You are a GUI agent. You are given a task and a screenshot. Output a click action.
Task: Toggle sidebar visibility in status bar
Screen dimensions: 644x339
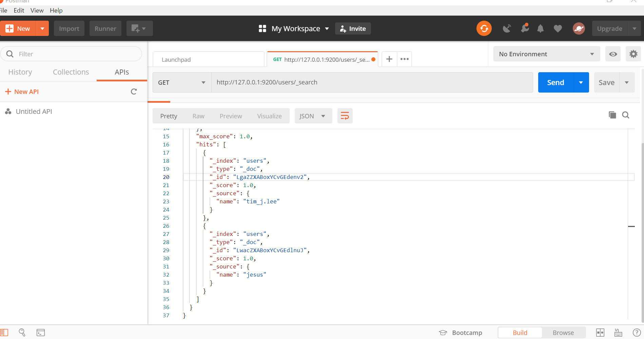4,333
